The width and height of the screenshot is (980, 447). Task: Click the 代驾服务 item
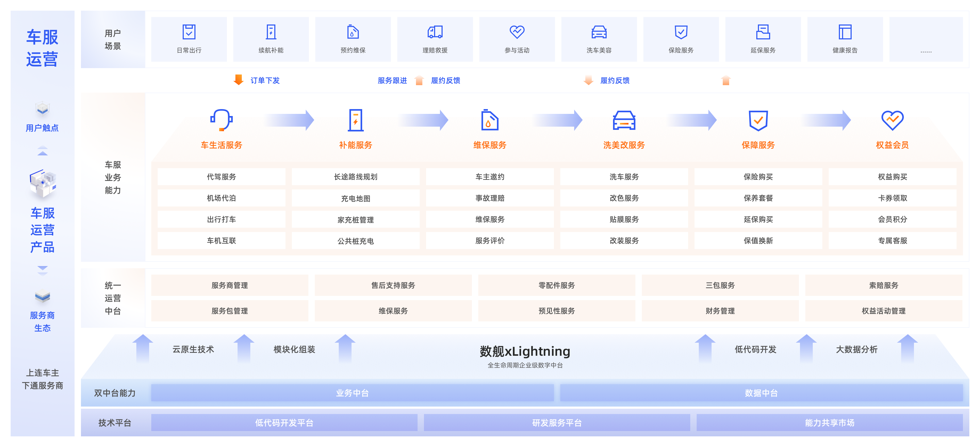221,177
